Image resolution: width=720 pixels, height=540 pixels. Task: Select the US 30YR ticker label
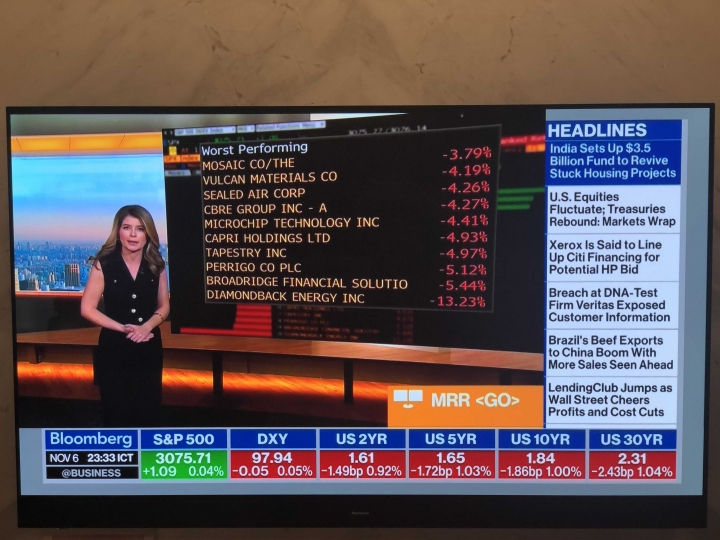[632, 440]
